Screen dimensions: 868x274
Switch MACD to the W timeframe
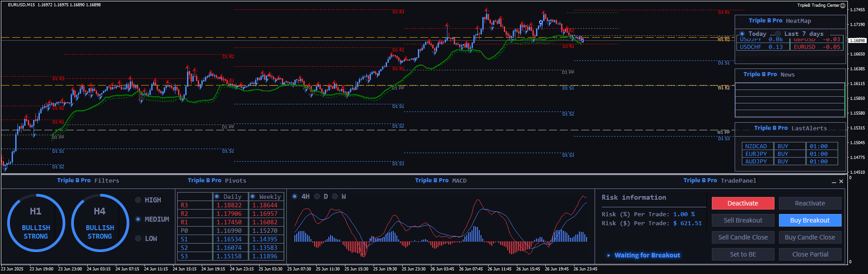tap(335, 197)
